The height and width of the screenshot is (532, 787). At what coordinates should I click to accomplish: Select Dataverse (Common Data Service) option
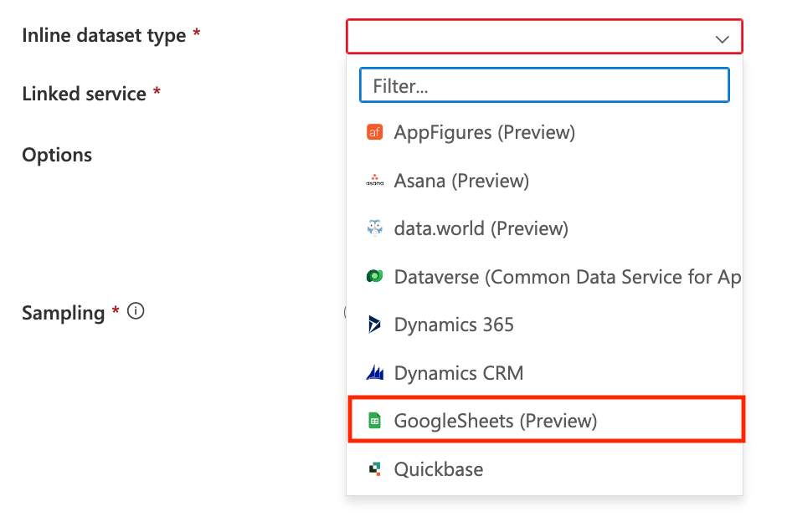pos(544,277)
